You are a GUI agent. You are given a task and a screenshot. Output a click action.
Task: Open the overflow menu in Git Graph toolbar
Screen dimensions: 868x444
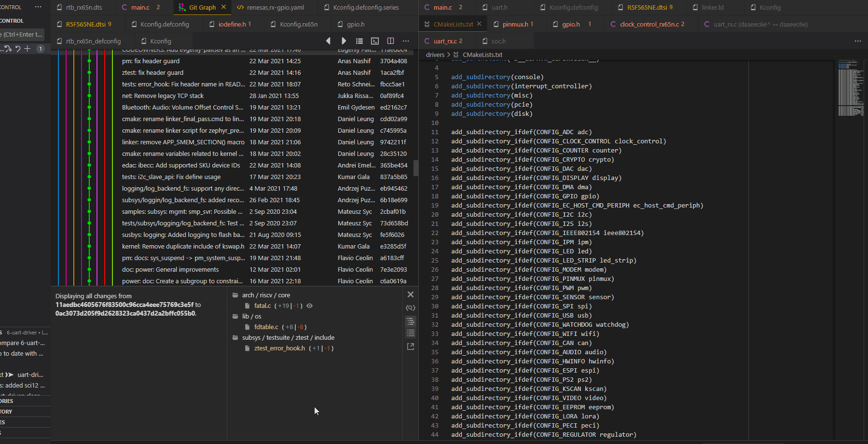click(x=406, y=41)
